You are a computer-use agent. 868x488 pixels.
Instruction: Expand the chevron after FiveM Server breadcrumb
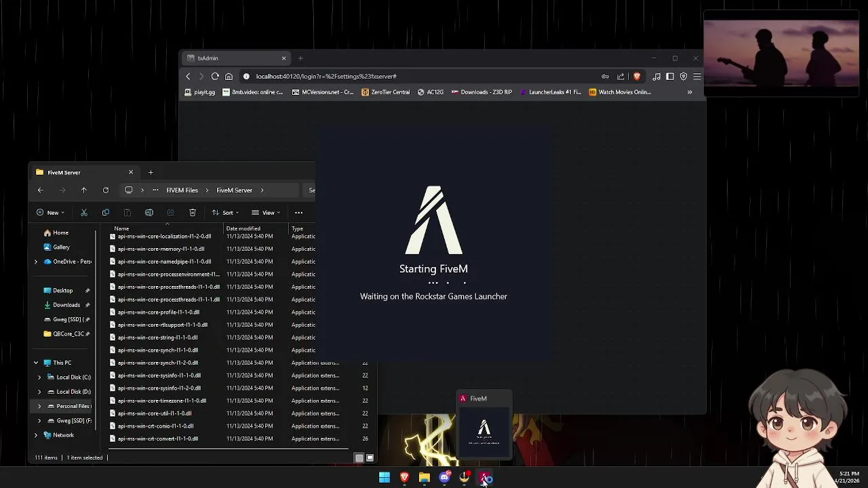click(262, 190)
